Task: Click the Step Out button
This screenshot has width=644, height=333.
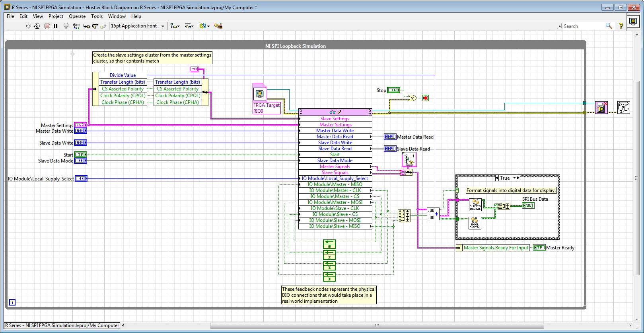Action: click(x=103, y=26)
